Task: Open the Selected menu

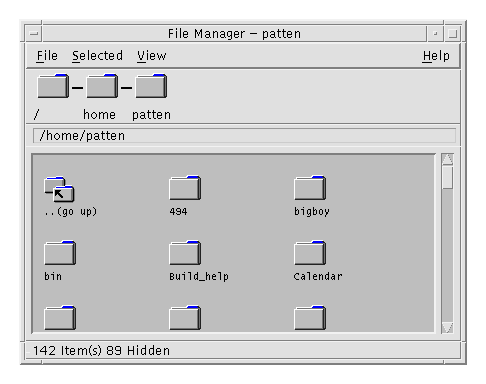Action: point(97,56)
